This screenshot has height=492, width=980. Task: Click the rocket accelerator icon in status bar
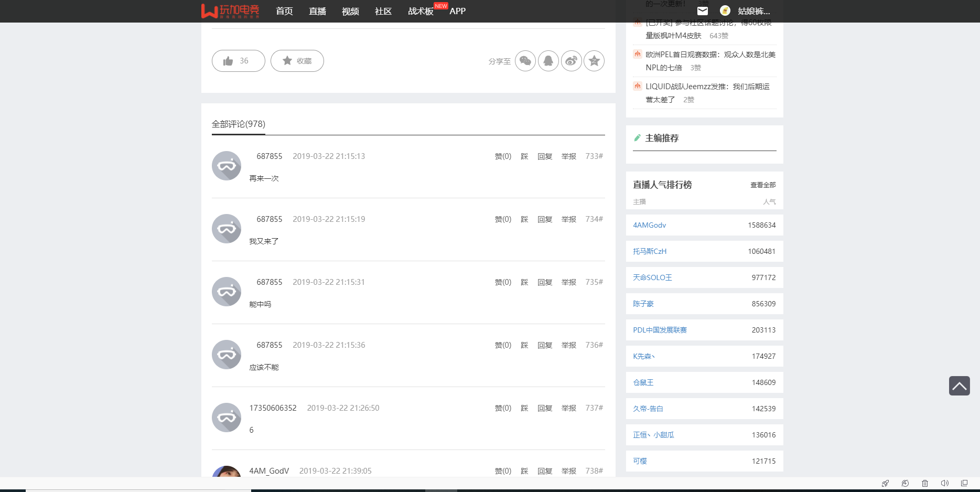(885, 483)
